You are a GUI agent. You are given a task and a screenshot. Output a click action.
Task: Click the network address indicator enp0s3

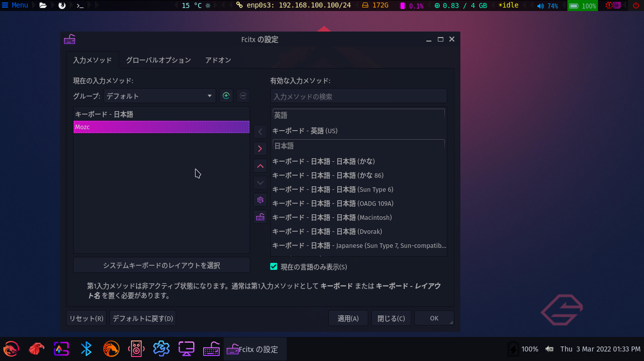coord(294,6)
